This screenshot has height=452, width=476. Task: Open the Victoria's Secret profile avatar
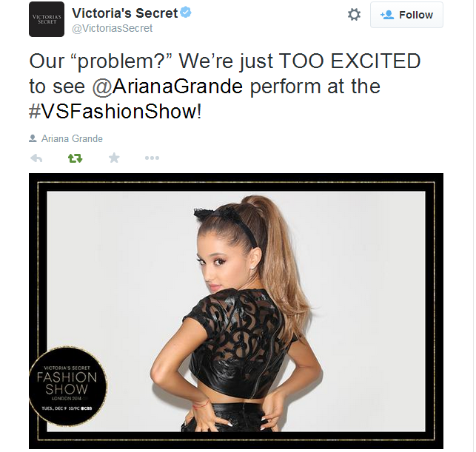coord(47,19)
